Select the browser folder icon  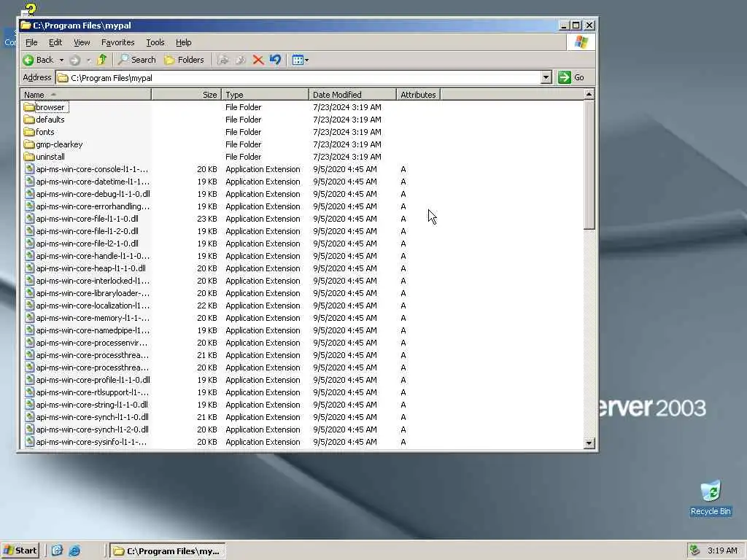point(29,107)
